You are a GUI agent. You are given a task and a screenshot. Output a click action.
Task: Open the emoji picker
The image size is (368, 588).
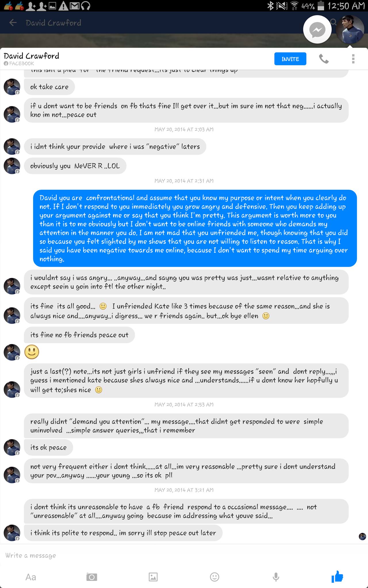click(x=214, y=577)
